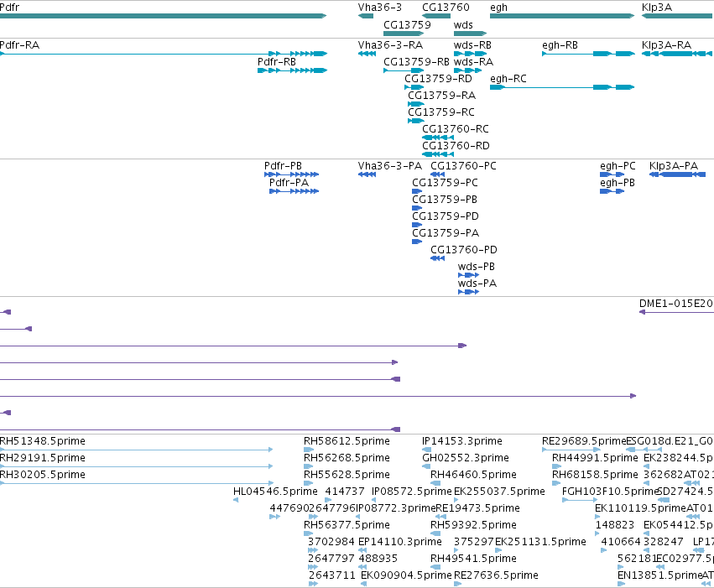
Task: Click the RH56268.5prime EST label
Action: tap(347, 458)
